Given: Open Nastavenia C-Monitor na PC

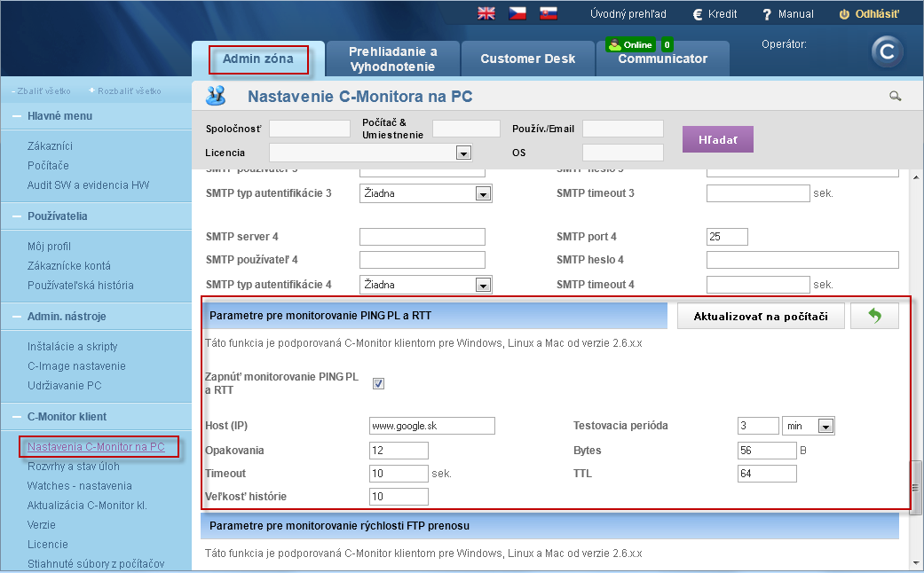Looking at the screenshot, I should 96,446.
